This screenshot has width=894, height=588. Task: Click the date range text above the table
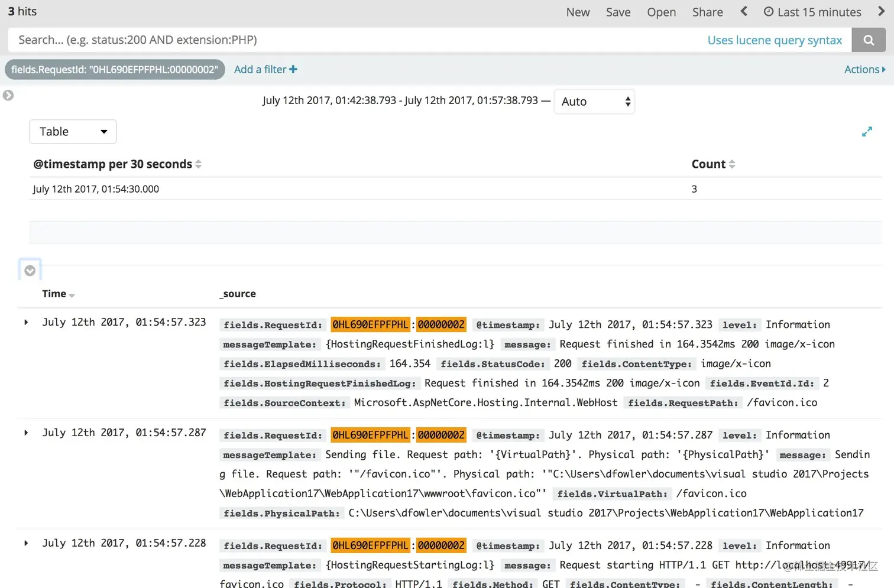(x=400, y=100)
